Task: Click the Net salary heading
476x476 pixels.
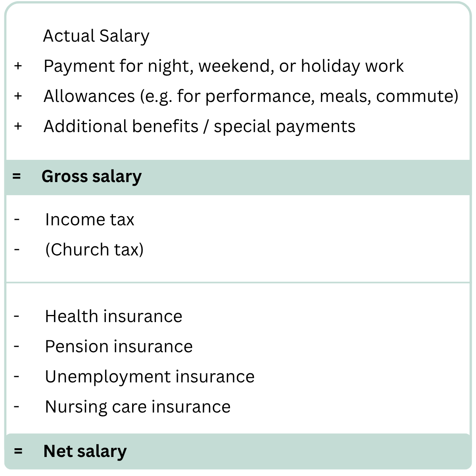Action: pos(85,451)
